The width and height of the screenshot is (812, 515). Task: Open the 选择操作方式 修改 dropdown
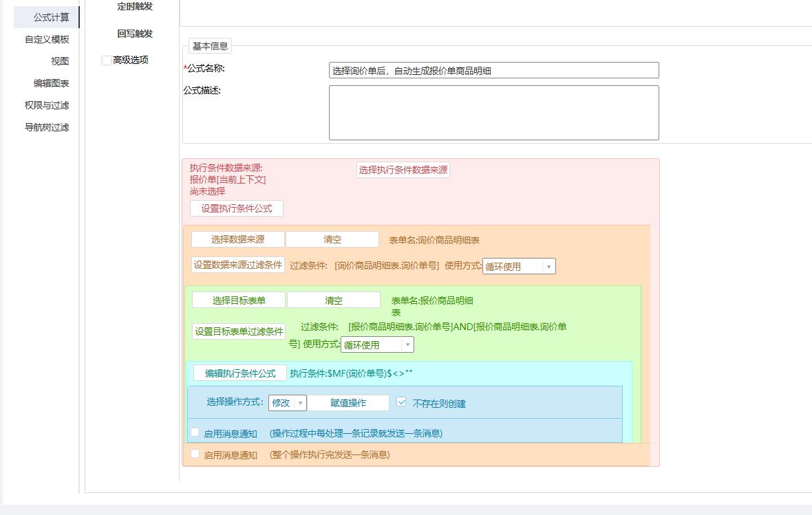pyautogui.click(x=287, y=403)
